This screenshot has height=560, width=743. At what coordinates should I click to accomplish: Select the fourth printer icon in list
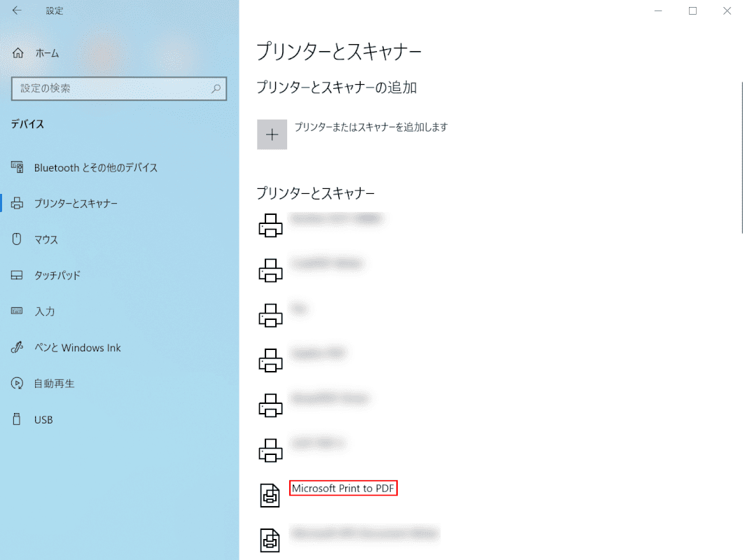[270, 360]
